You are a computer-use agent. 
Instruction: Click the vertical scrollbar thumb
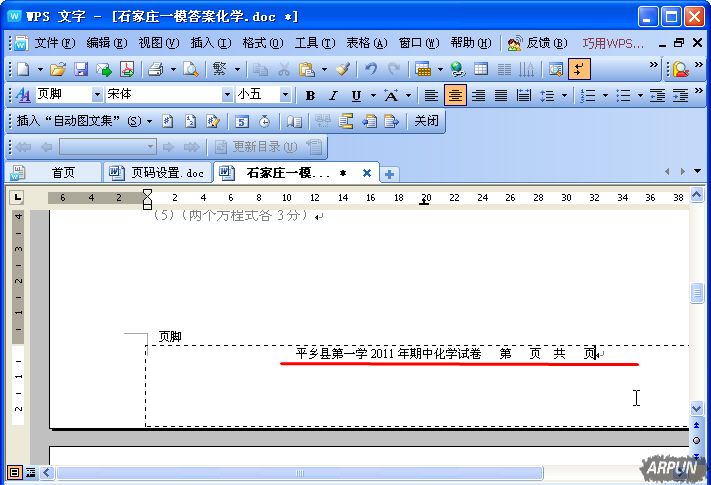tap(697, 293)
